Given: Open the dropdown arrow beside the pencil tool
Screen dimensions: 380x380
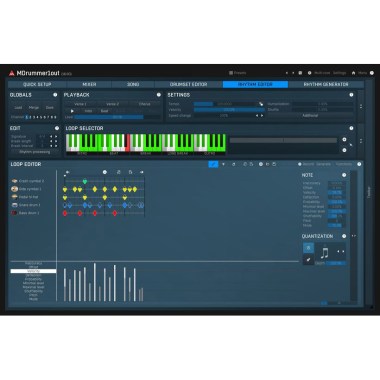Looking at the screenshot, I should click(x=223, y=164).
